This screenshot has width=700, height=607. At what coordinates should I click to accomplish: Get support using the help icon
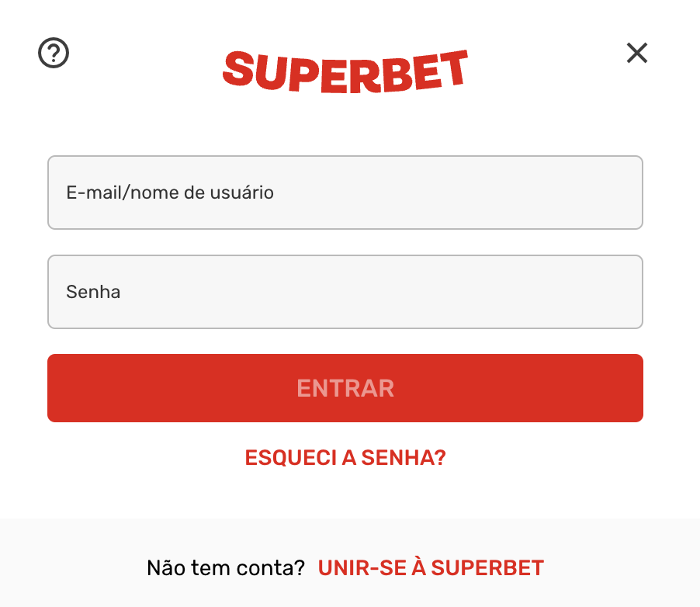pyautogui.click(x=54, y=53)
